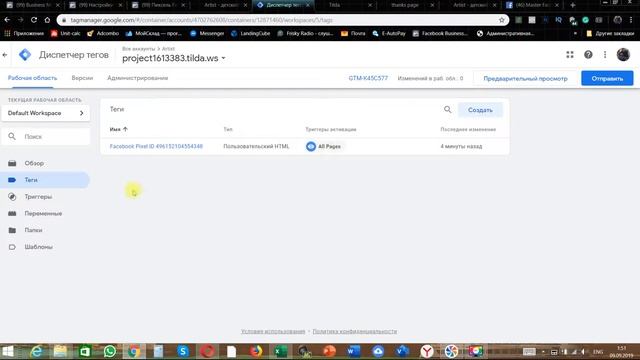Open Yandex Browser from the taskbar
Viewport: 640px width, 360px height.
[427, 351]
